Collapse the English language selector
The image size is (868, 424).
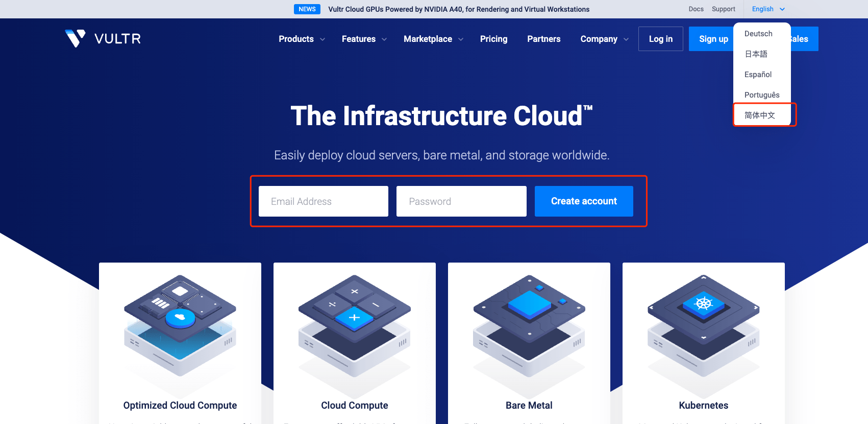pyautogui.click(x=768, y=9)
